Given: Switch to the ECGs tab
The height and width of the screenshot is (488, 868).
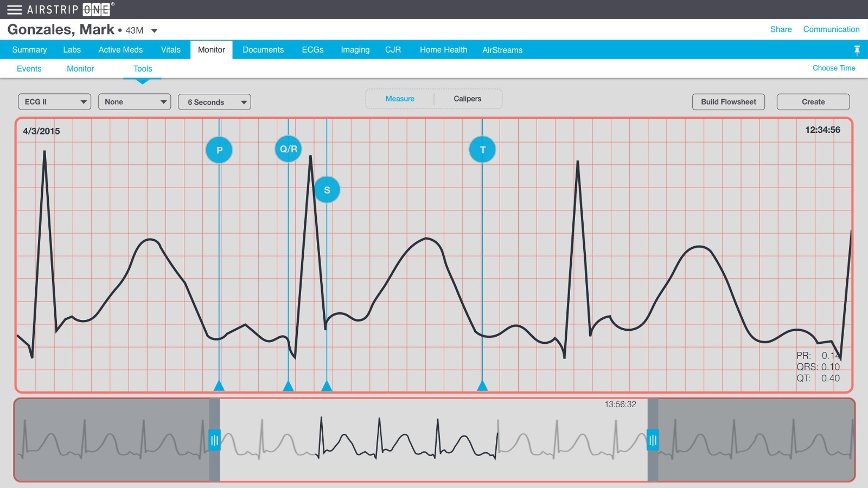Looking at the screenshot, I should point(312,50).
